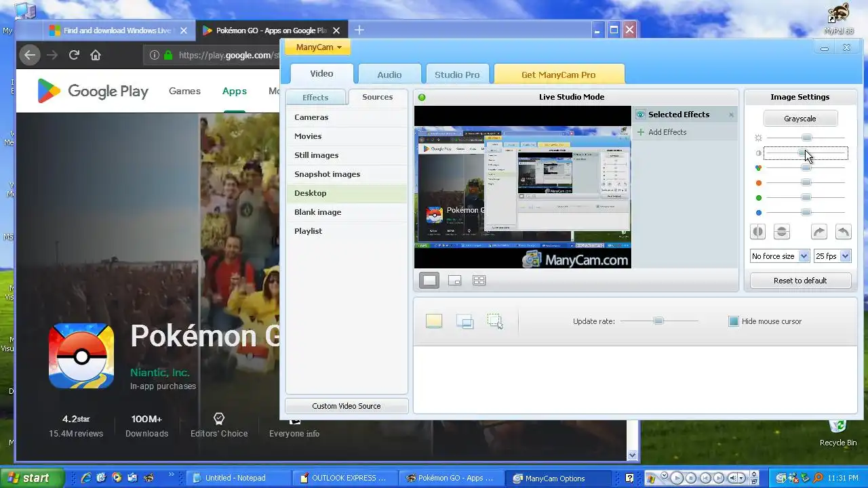Close the Windows Live browser tab

pos(184,30)
